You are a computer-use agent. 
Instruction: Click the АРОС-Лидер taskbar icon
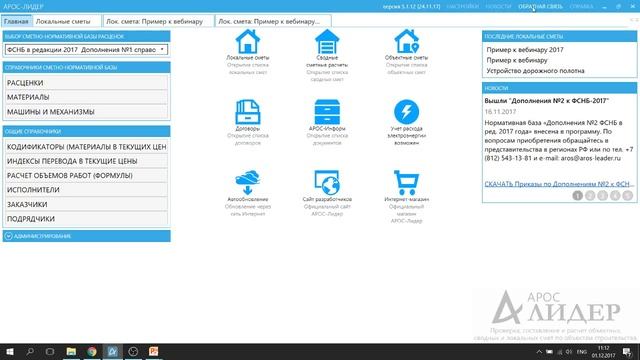tap(112, 351)
